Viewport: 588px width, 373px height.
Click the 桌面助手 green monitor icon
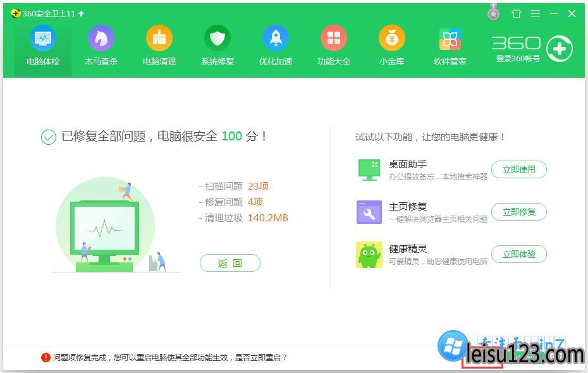(369, 170)
